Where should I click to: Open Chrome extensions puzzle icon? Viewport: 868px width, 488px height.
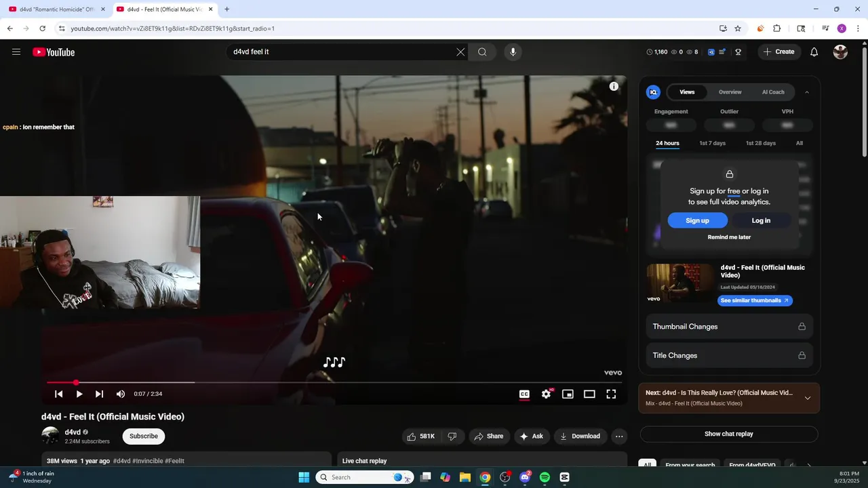777,28
